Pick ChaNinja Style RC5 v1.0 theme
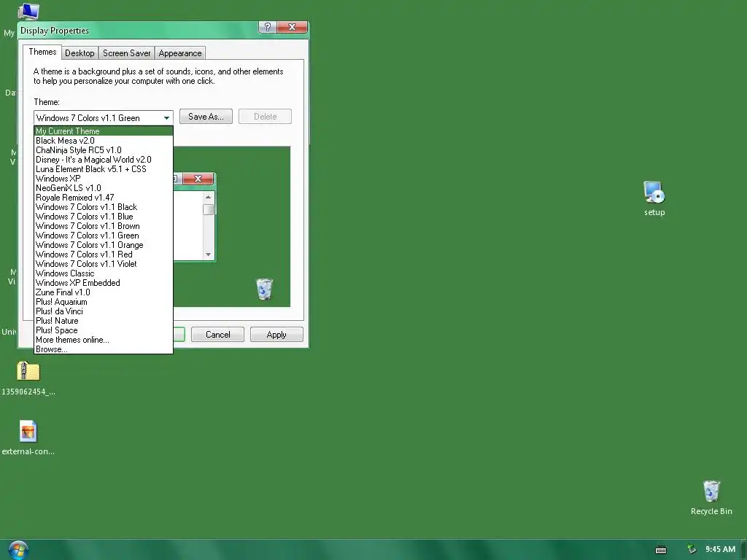This screenshot has width=747, height=560. point(104,150)
